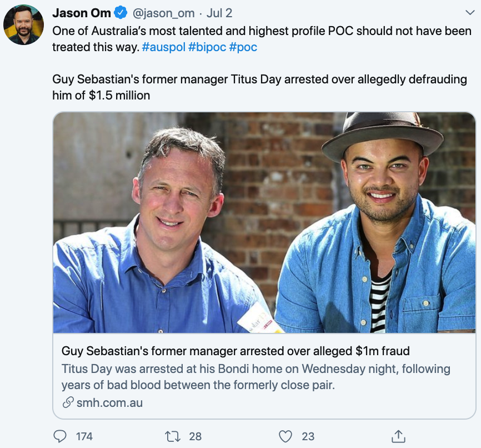Click the blue verified badge
Screen dimensions: 481x448
tap(121, 13)
